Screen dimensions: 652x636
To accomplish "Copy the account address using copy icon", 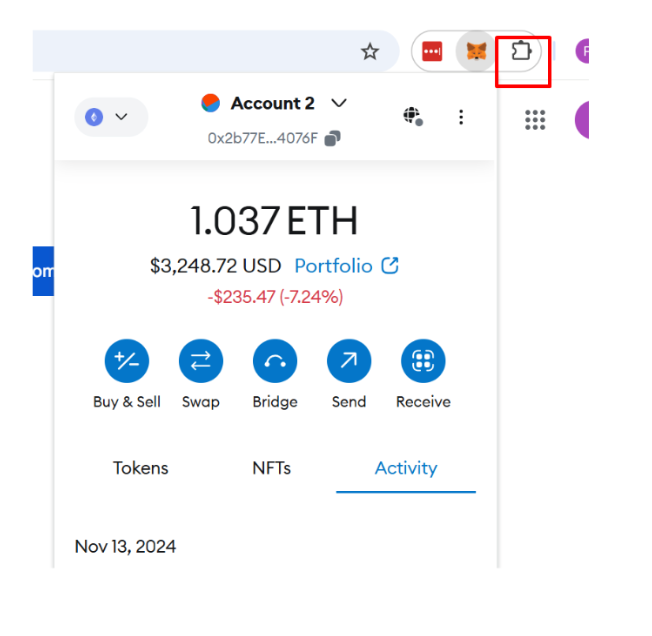I will tap(333, 138).
